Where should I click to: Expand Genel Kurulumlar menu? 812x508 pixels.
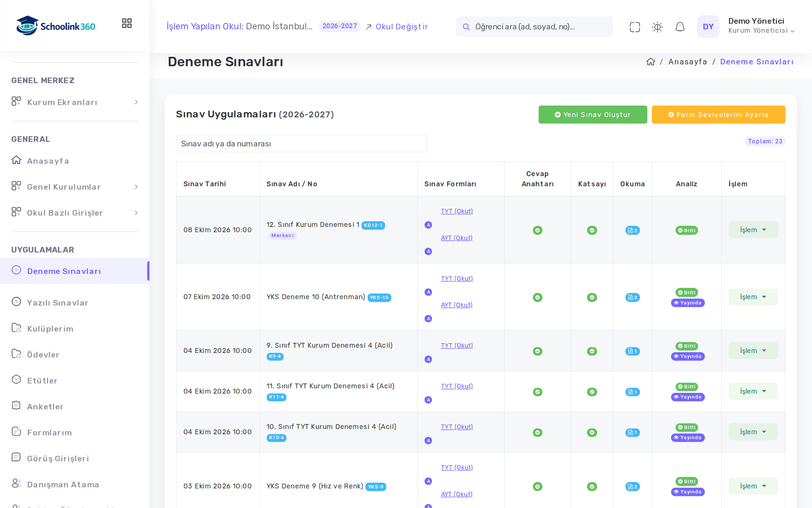75,187
